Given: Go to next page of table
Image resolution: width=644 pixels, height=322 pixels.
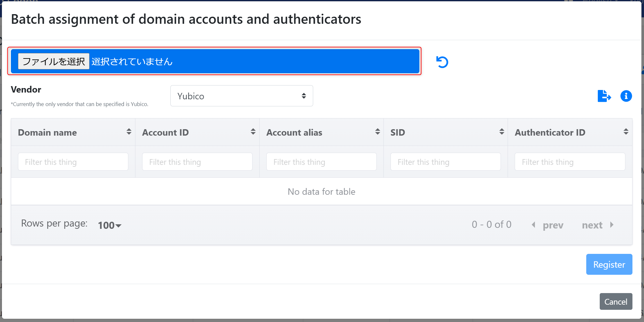Looking at the screenshot, I should coord(597,225).
